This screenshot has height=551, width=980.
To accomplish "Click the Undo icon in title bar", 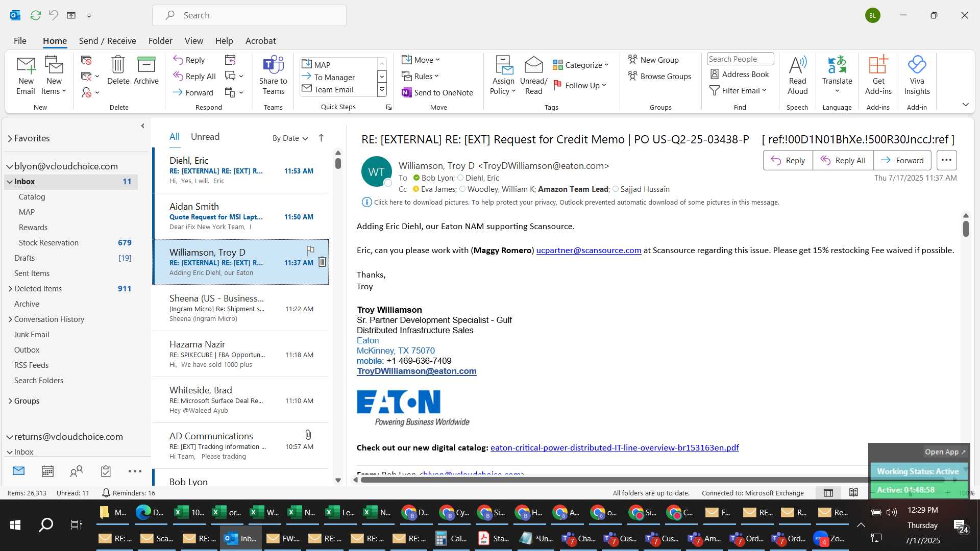I will click(x=53, y=15).
